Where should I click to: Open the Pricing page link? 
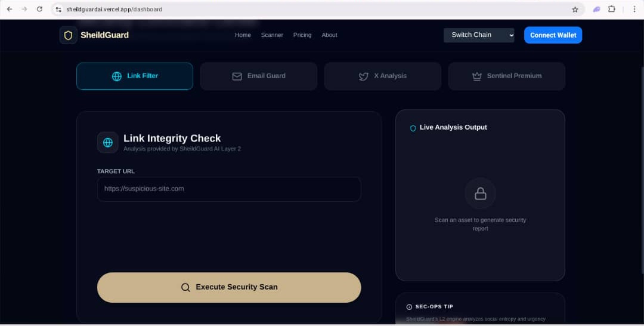[x=302, y=35]
